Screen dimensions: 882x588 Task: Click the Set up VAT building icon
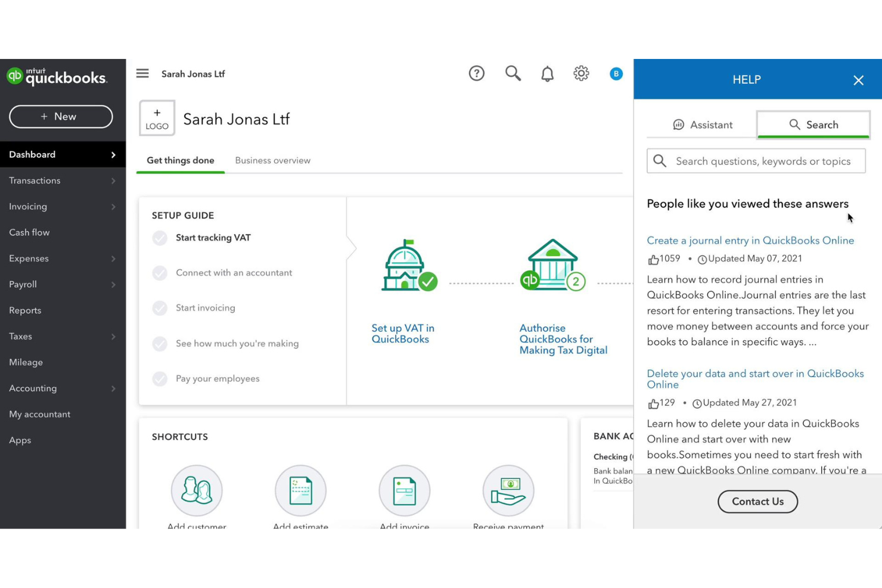(x=408, y=266)
